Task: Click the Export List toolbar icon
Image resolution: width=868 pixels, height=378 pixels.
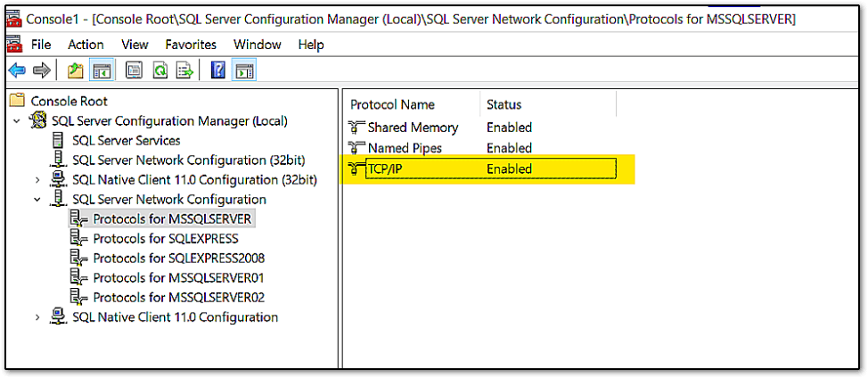Action: click(x=184, y=70)
